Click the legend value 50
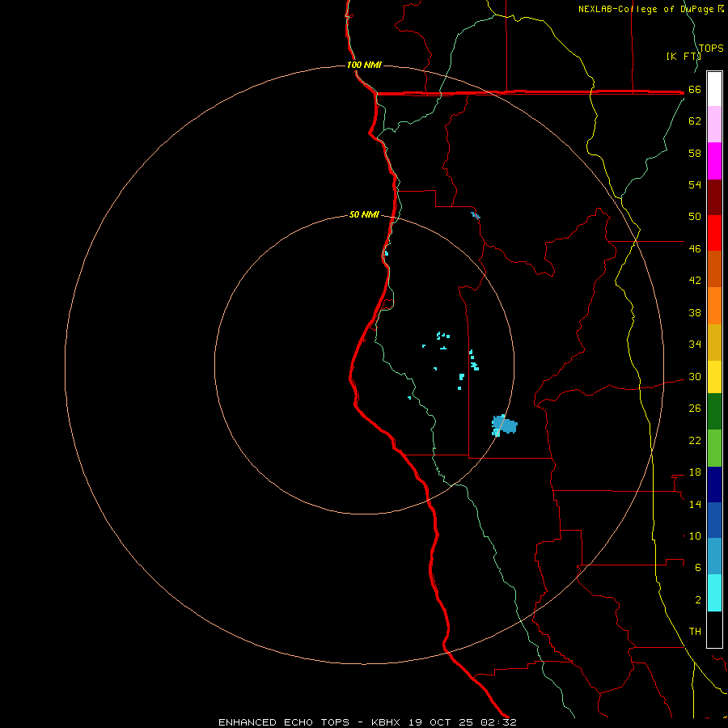This screenshot has width=728, height=728. (695, 216)
